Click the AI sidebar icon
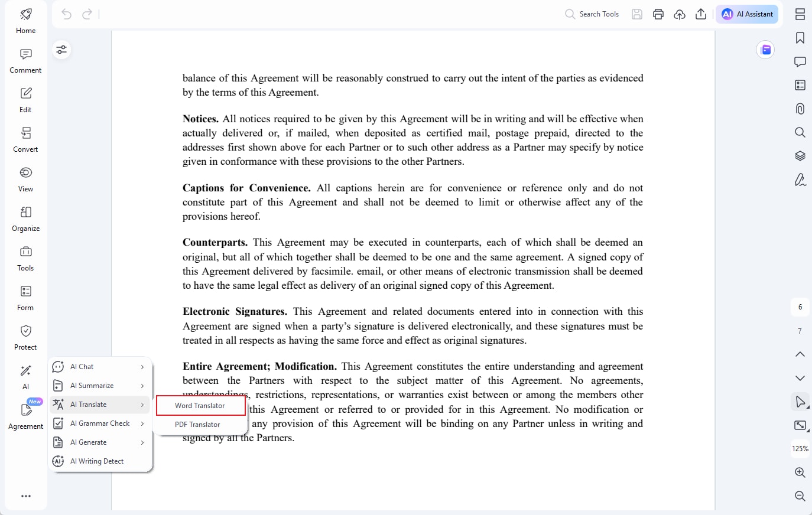 point(25,377)
